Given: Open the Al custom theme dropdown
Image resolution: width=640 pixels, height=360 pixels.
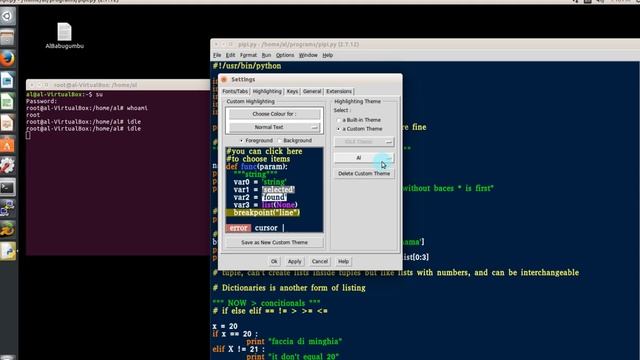Looking at the screenshot, I should click(x=364, y=158).
